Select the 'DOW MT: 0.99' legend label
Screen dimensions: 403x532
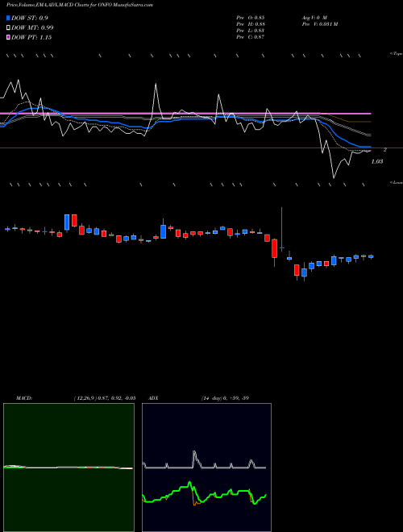(x=32, y=27)
